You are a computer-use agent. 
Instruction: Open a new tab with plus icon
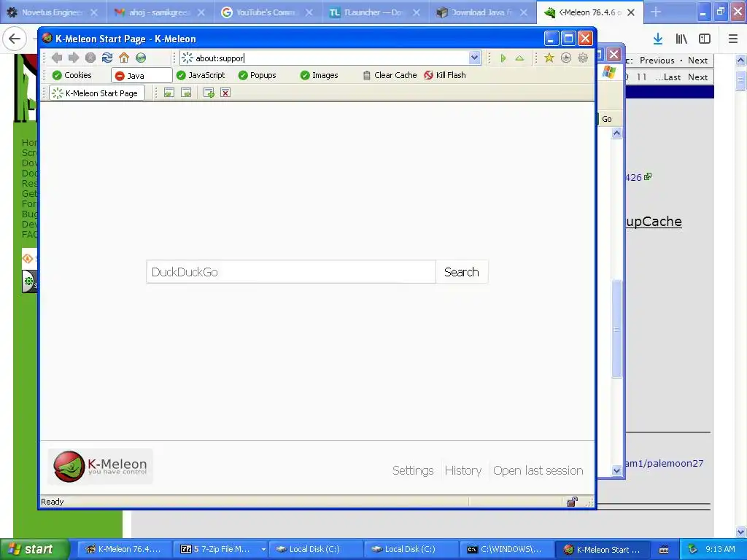[209, 93]
